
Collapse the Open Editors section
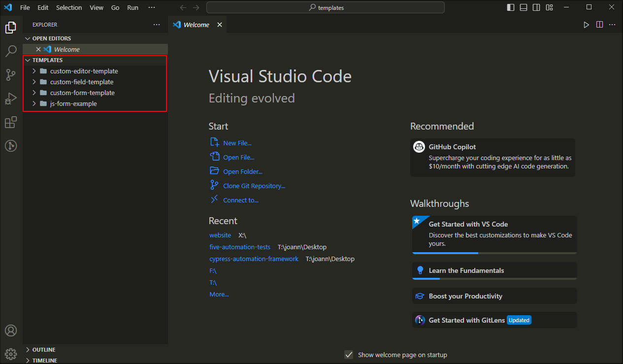pyautogui.click(x=28, y=38)
